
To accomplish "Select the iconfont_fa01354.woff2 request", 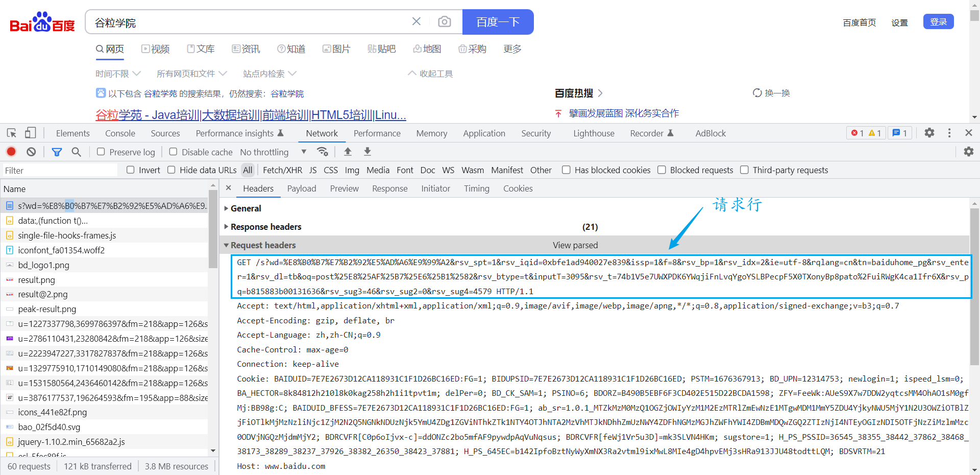I will (x=104, y=250).
